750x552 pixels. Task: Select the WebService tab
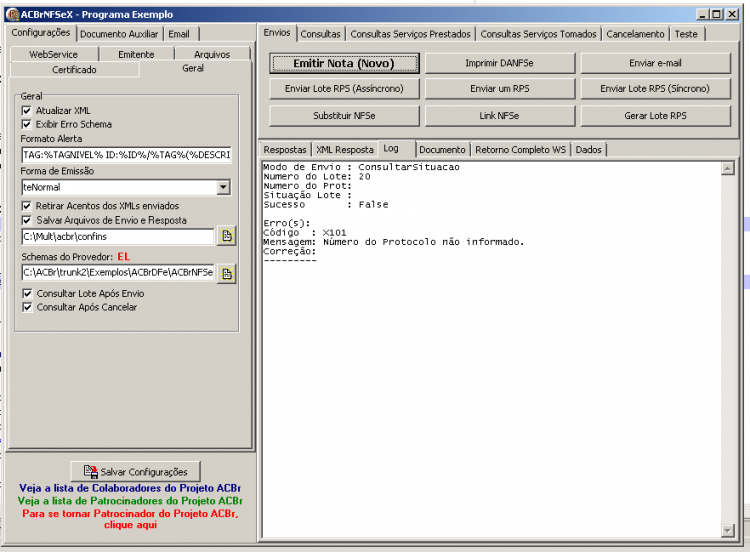tap(54, 54)
